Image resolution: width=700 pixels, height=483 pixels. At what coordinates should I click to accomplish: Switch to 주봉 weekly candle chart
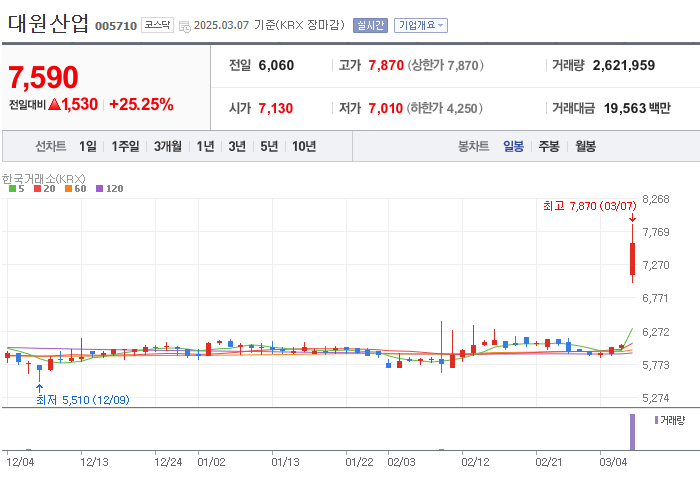pyautogui.click(x=549, y=146)
